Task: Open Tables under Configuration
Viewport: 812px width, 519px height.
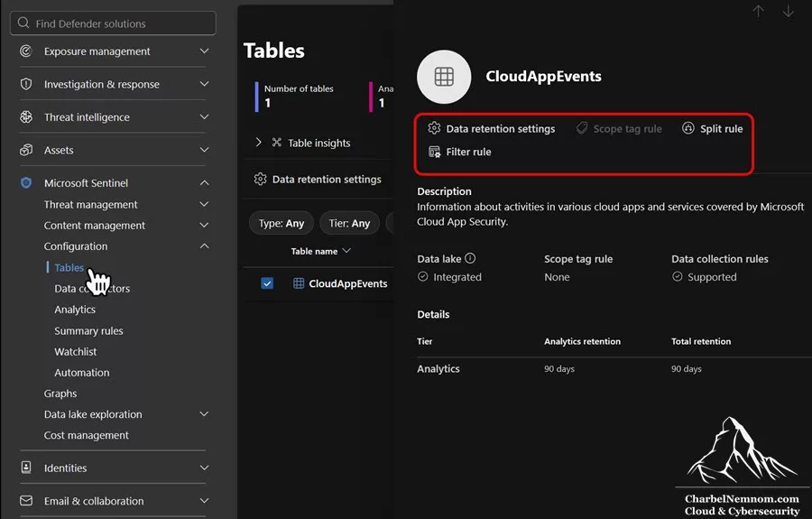Action: pos(69,267)
